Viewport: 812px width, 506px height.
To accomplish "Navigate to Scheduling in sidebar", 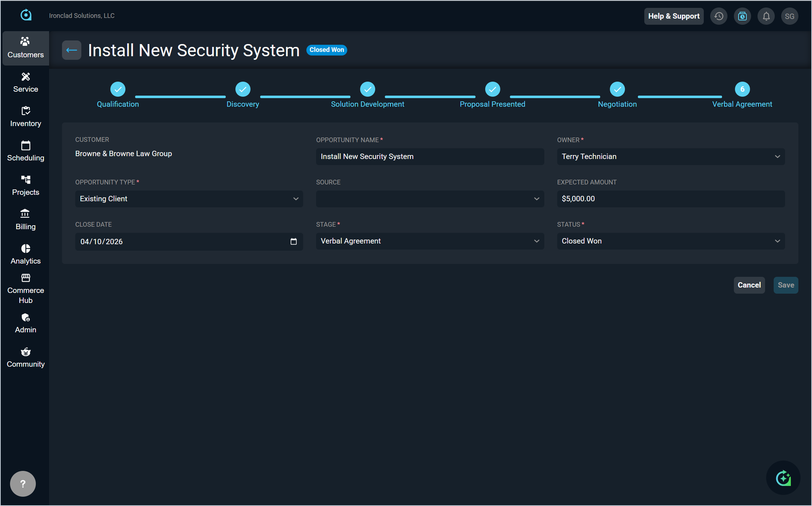I will click(x=25, y=151).
